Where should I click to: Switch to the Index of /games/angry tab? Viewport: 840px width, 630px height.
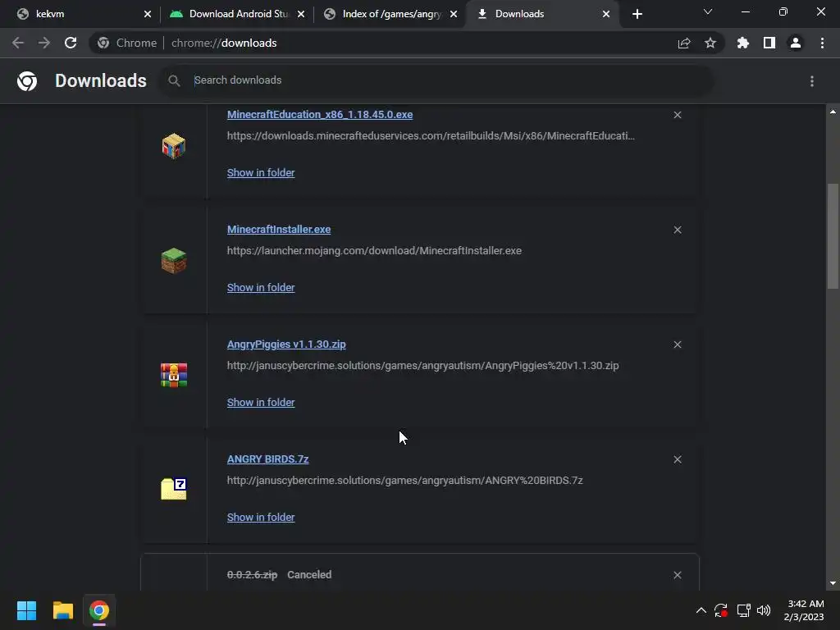(390, 14)
